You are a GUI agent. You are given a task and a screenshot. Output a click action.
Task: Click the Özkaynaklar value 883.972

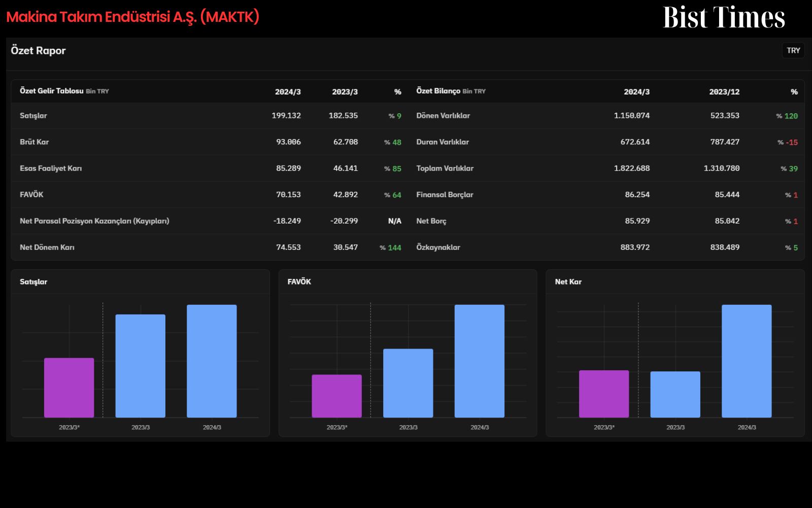click(x=635, y=247)
